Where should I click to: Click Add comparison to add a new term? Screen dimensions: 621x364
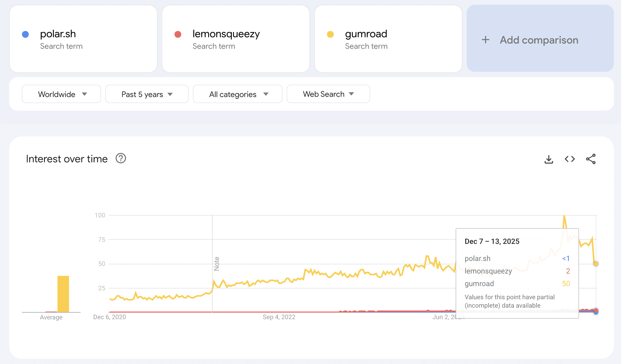[x=538, y=40]
